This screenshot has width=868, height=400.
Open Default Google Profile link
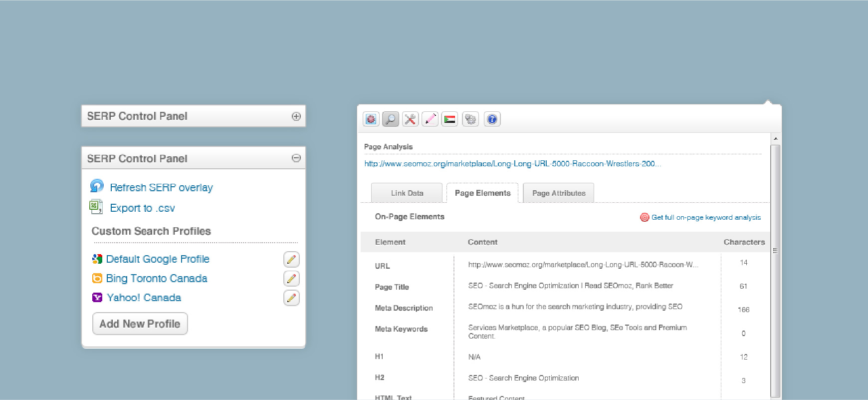158,259
